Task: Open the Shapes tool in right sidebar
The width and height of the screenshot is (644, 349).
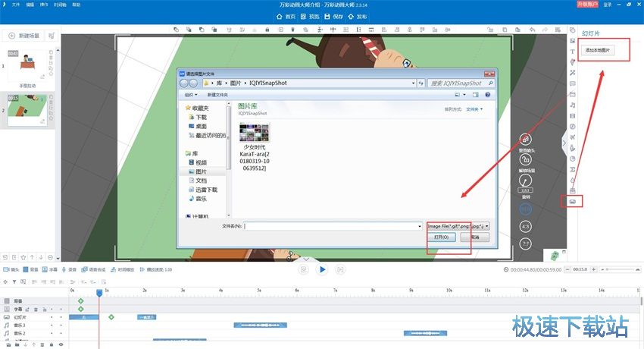Action: pyautogui.click(x=573, y=30)
